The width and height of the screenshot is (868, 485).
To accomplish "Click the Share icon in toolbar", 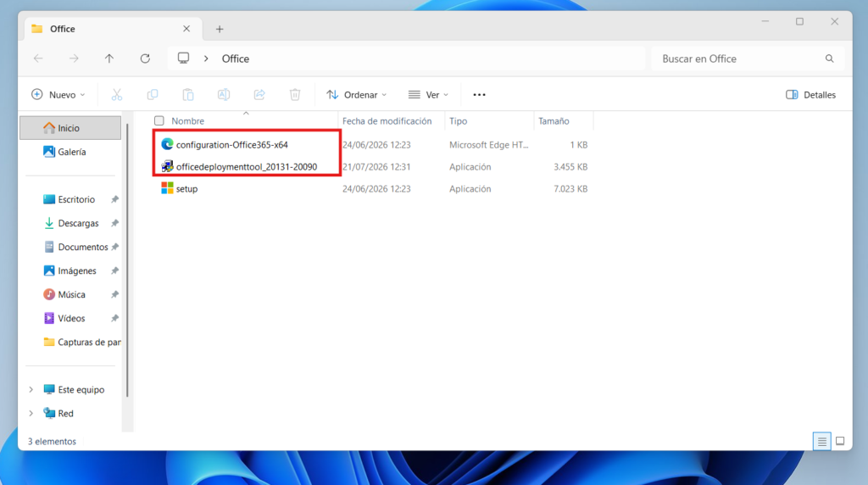I will point(259,95).
